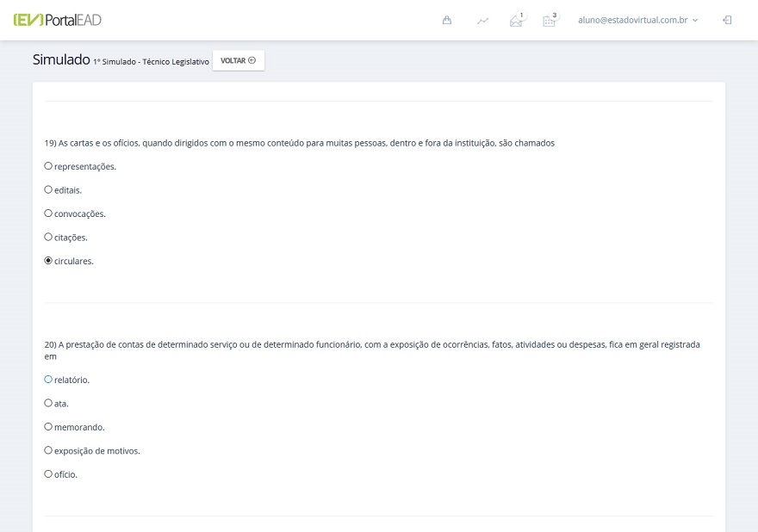758x532 pixels.
Task: Click the logout icon
Action: tap(727, 20)
